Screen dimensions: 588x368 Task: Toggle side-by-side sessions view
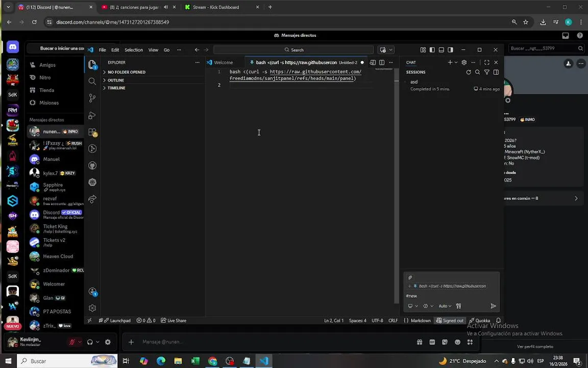coord(496,72)
